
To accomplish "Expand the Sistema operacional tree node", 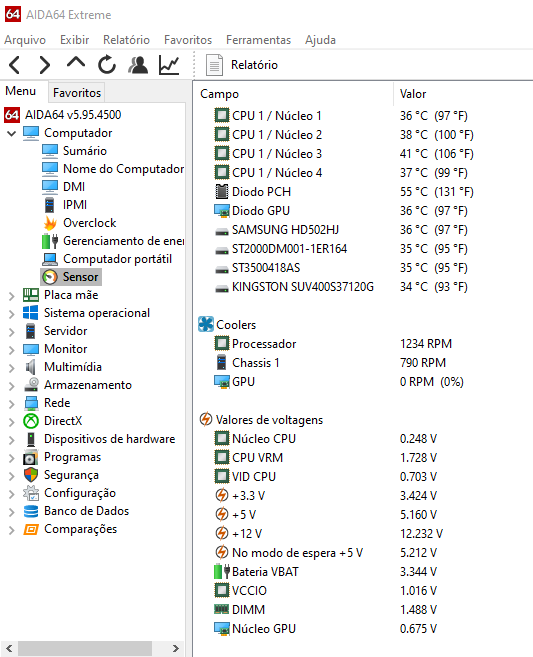I will (11, 314).
